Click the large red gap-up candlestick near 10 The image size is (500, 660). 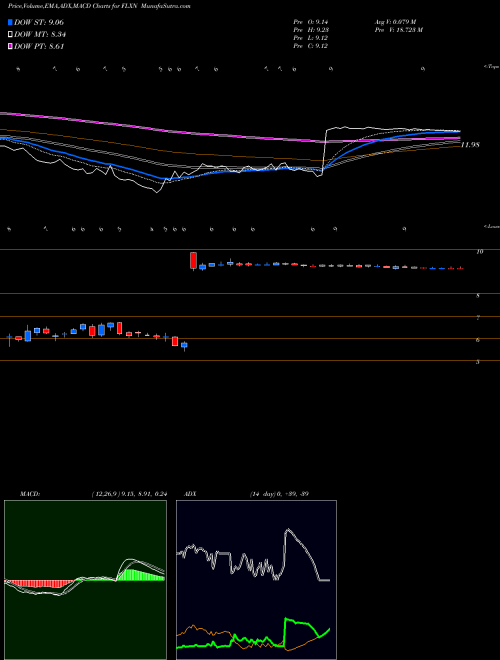[x=193, y=260]
